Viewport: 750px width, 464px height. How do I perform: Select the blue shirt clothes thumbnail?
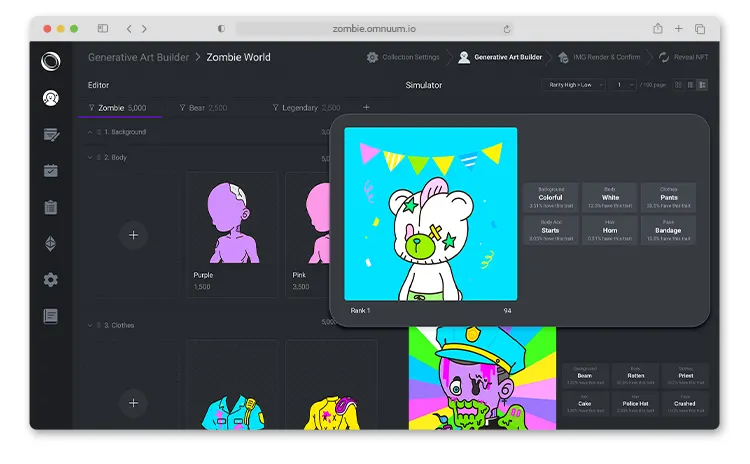(x=232, y=385)
